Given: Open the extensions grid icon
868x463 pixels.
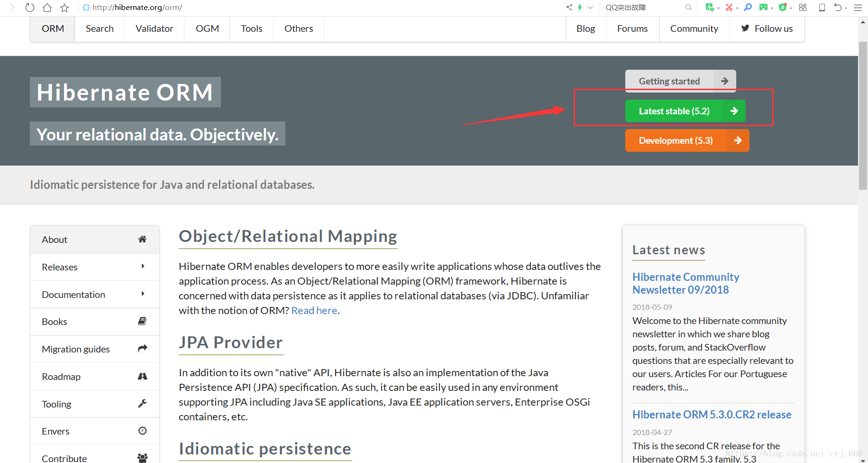Looking at the screenshot, I should (803, 7).
